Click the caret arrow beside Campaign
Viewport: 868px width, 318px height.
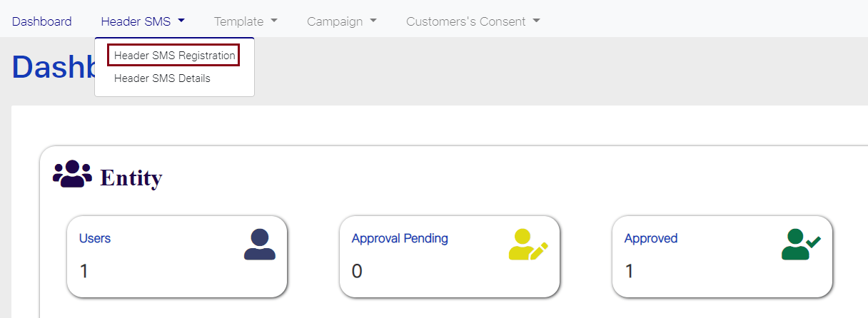tap(373, 21)
